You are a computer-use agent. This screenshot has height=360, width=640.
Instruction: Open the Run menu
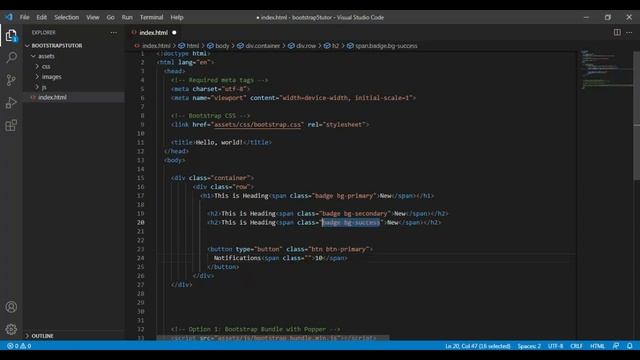[127, 17]
